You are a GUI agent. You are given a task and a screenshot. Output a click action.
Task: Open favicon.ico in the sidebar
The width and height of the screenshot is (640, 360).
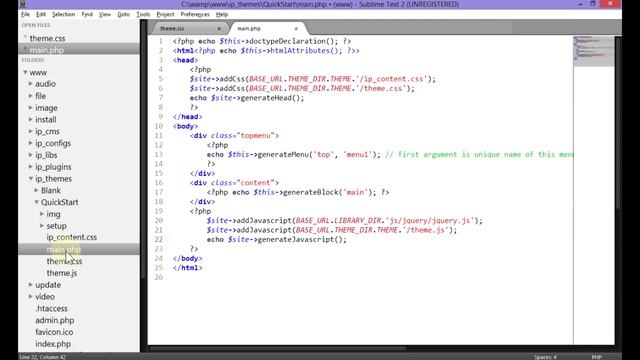point(54,332)
